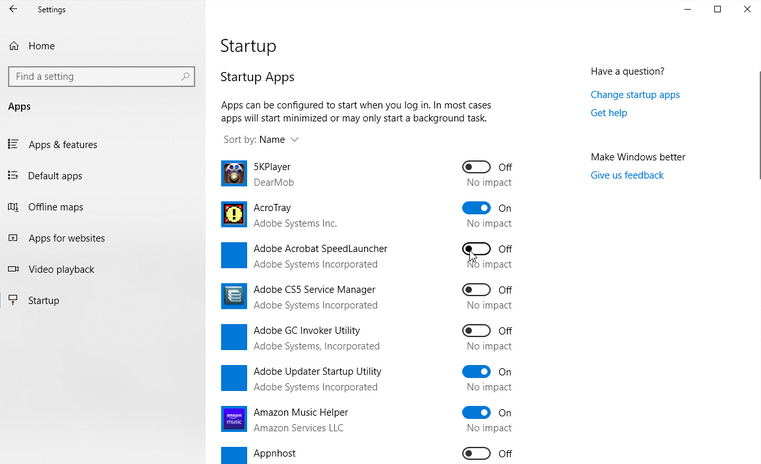
Task: Click the Adobe Updater Startup Utility icon
Action: (x=234, y=378)
